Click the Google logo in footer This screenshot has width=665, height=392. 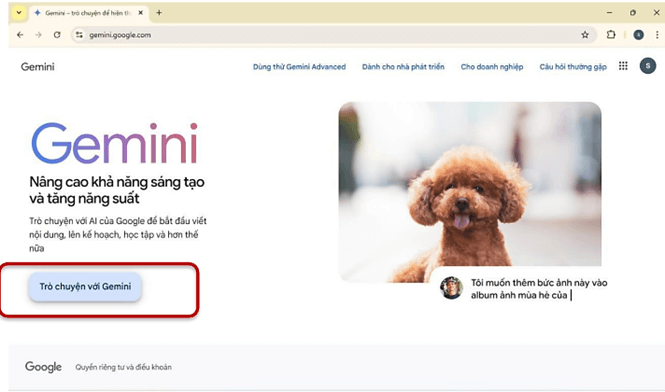[x=43, y=367]
